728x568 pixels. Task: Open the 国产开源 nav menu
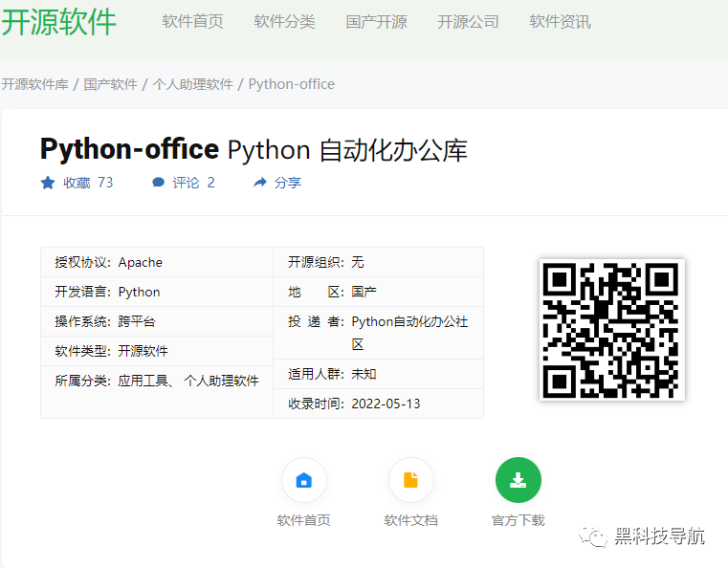pyautogui.click(x=377, y=21)
